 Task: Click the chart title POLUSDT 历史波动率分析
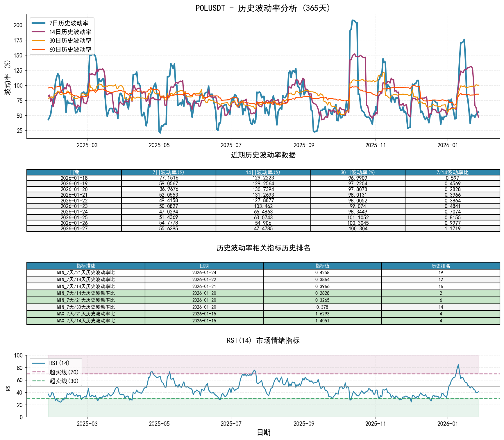[x=263, y=8]
